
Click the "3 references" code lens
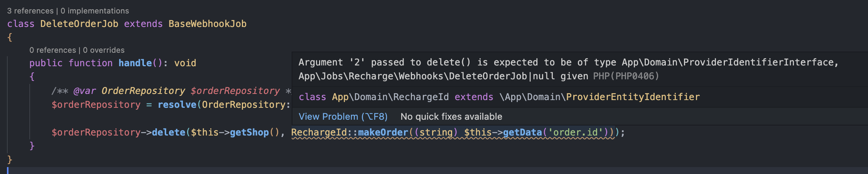[30, 11]
